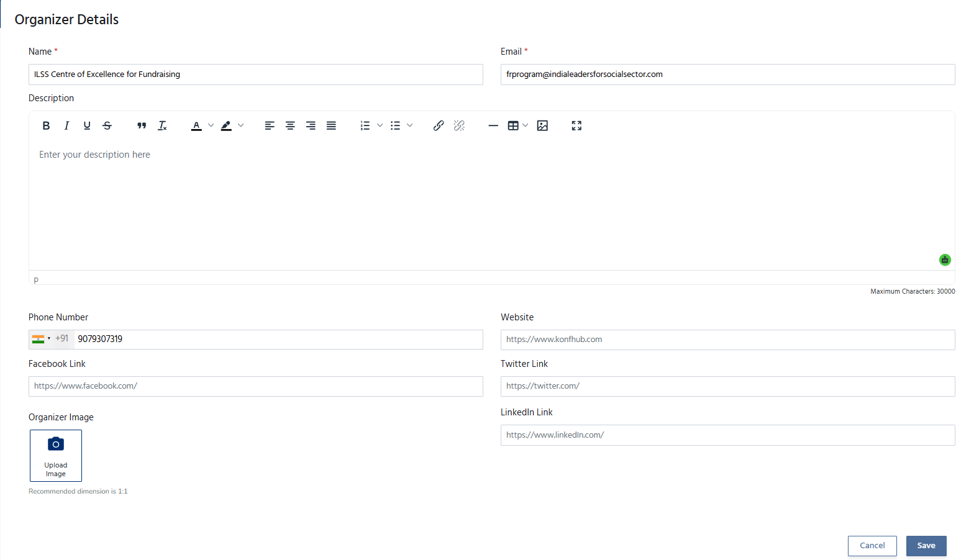Toggle underline formatting
979x560 pixels.
click(x=87, y=125)
